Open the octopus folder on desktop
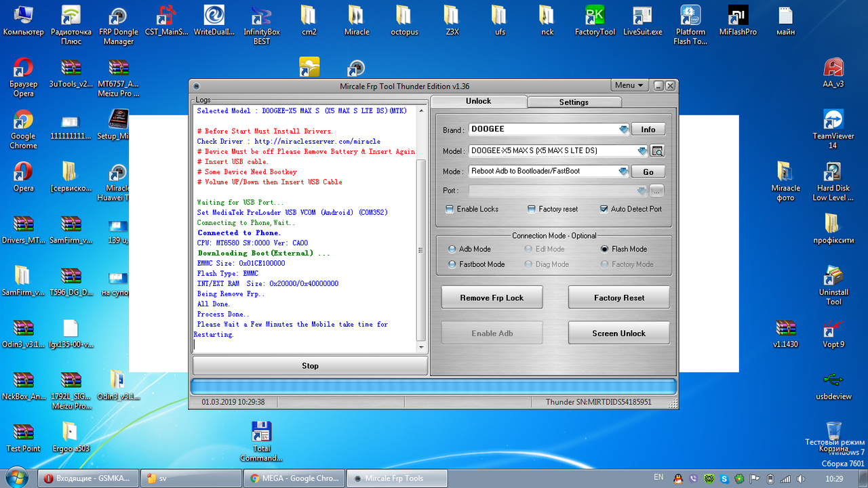Screen dimensions: 868x488 (x=404, y=21)
